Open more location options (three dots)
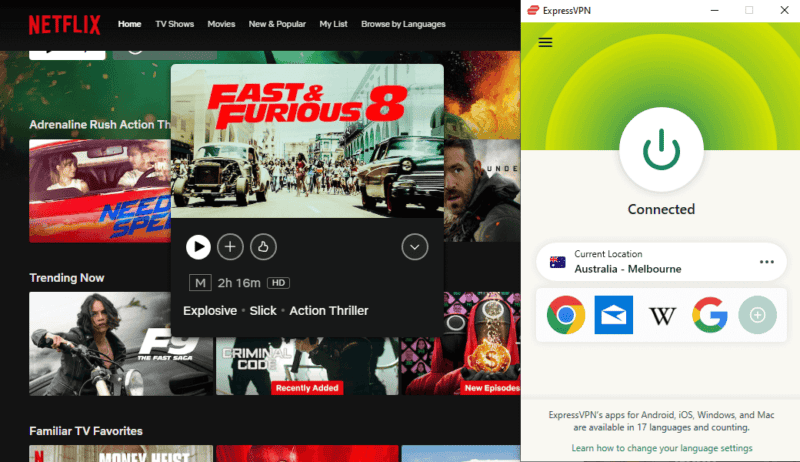 [x=766, y=262]
